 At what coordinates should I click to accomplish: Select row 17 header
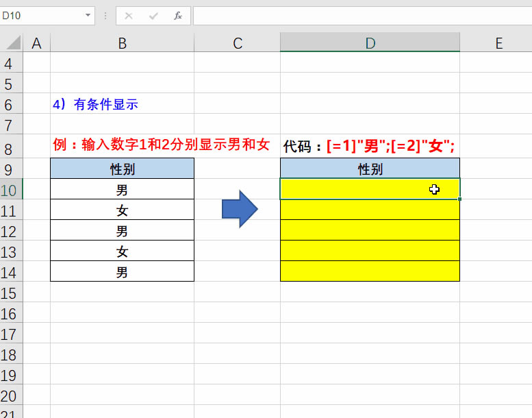tap(11, 333)
